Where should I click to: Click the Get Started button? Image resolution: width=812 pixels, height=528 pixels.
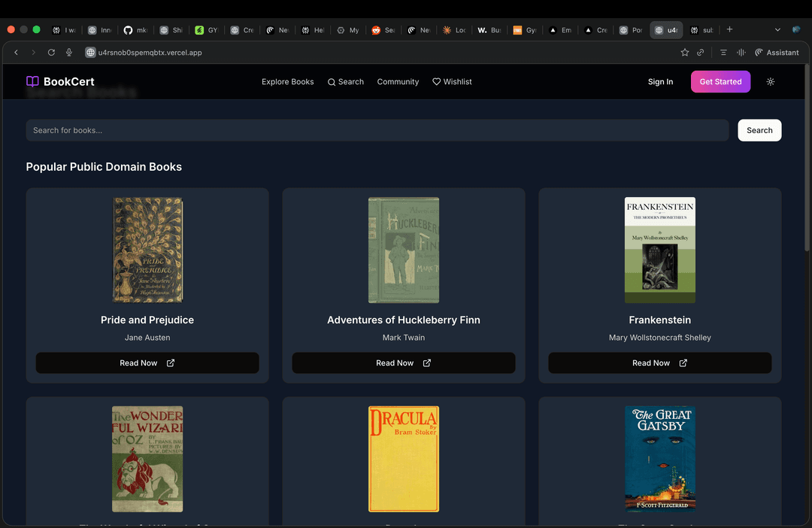click(720, 82)
